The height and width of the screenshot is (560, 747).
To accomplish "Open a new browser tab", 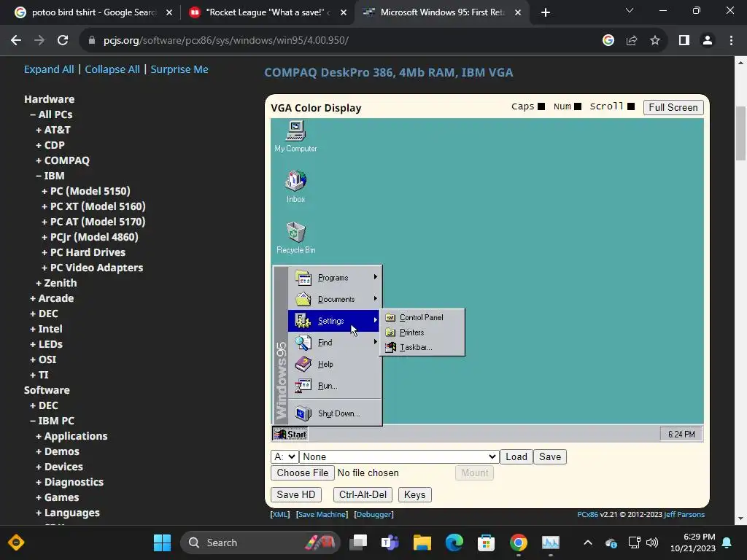I will click(546, 12).
